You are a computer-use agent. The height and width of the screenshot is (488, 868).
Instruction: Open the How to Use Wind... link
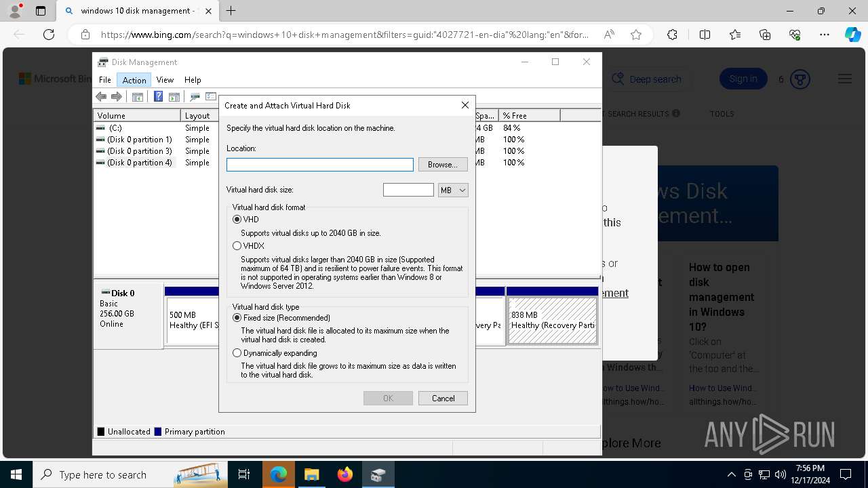pos(724,388)
